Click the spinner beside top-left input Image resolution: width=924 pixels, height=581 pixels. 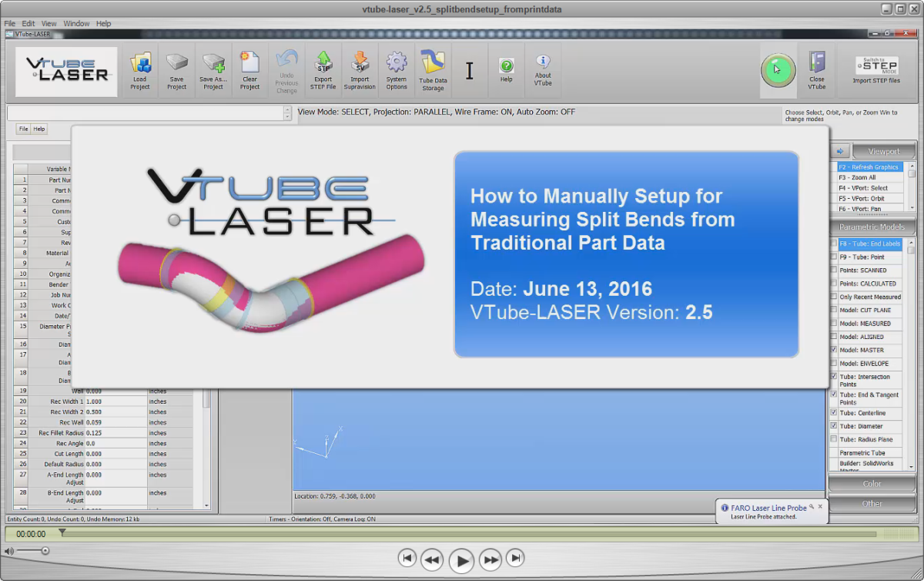tap(286, 113)
